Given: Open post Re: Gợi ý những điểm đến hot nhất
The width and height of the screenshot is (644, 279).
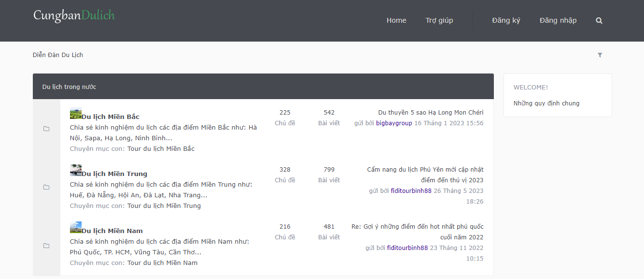Looking at the screenshot, I should pos(418,232).
